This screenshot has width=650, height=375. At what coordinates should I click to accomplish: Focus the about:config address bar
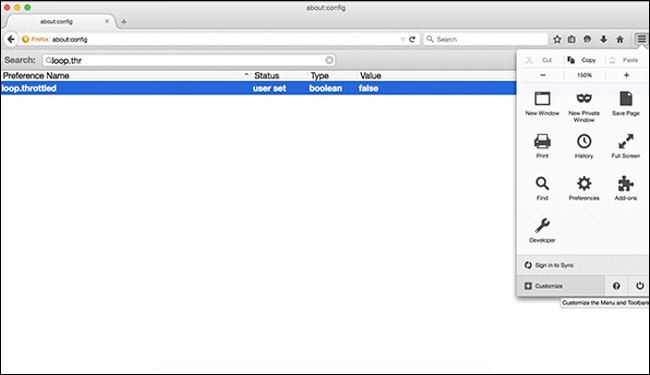[x=224, y=39]
